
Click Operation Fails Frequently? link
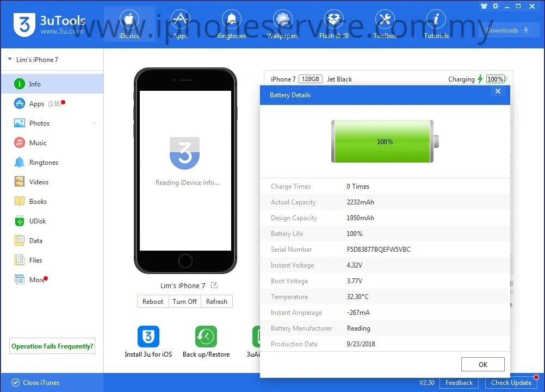pyautogui.click(x=52, y=346)
